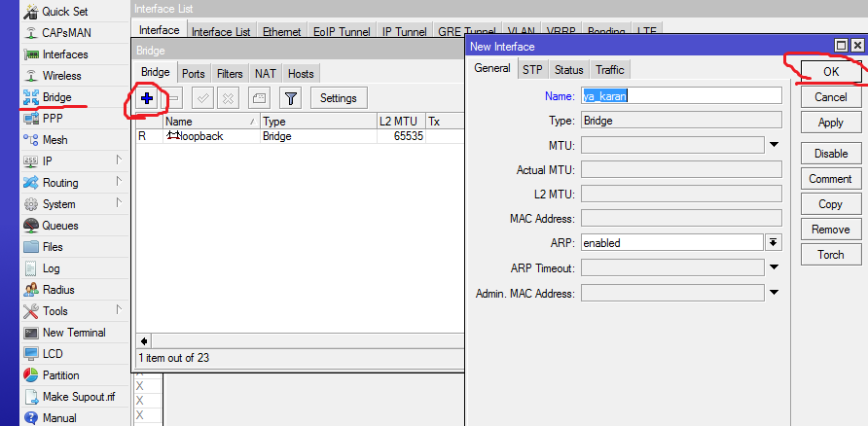Click the filter funnel icon
The image size is (868, 426).
[x=289, y=98]
